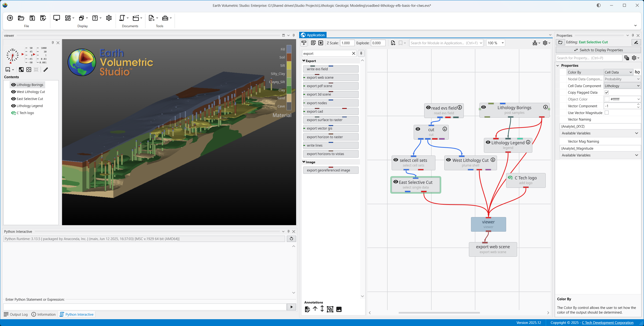
Task: Toggle Copy Flagged Data checkbox
Action: click(607, 92)
